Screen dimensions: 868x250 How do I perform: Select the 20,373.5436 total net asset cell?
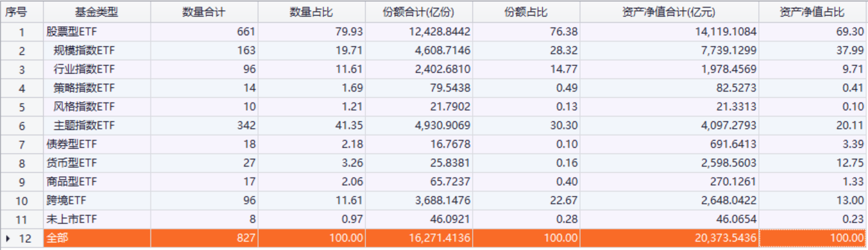click(x=725, y=239)
